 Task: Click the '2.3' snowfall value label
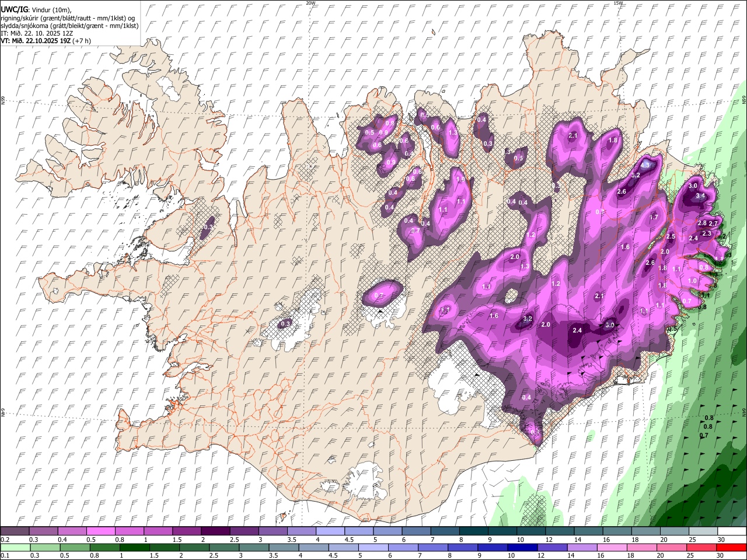[707, 233]
